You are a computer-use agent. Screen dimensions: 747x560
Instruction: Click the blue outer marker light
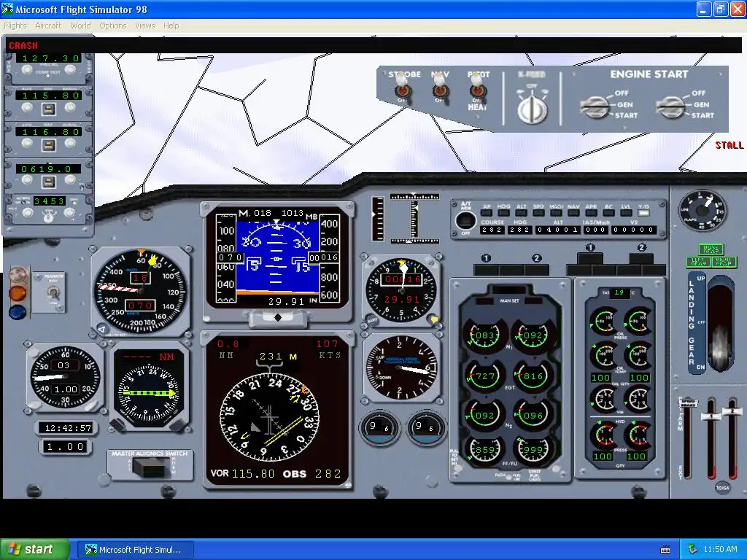(18, 312)
